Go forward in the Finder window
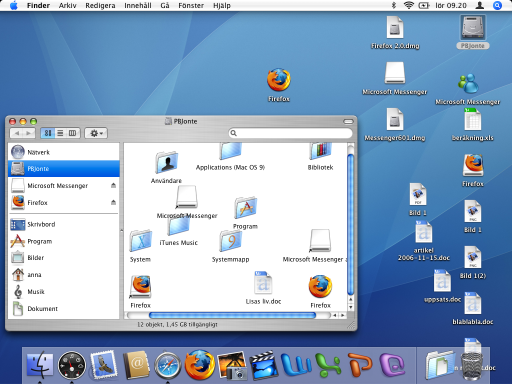512x384 pixels. 29,133
